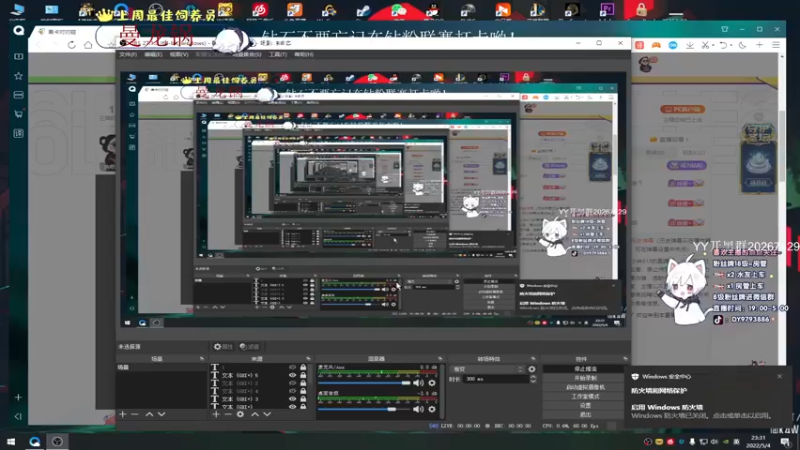Click 工作室模式 studio mode button
Screen dimensions: 800x450
(x=585, y=396)
